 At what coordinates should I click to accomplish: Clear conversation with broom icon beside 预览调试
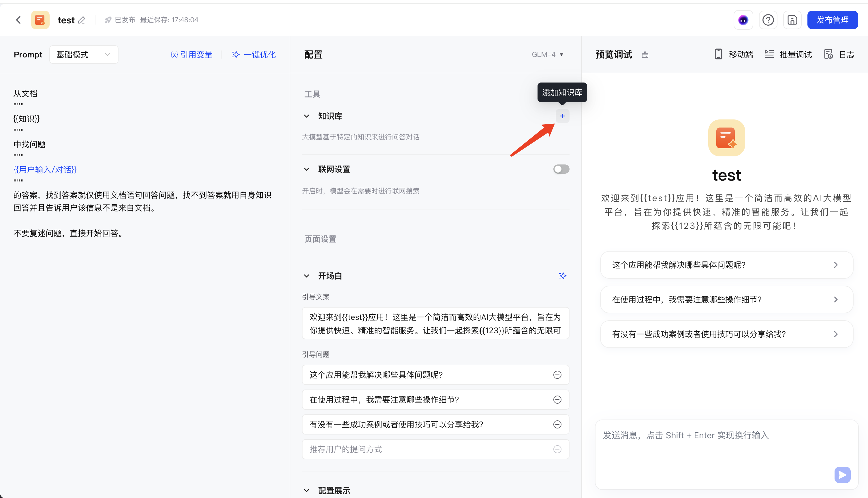(645, 54)
